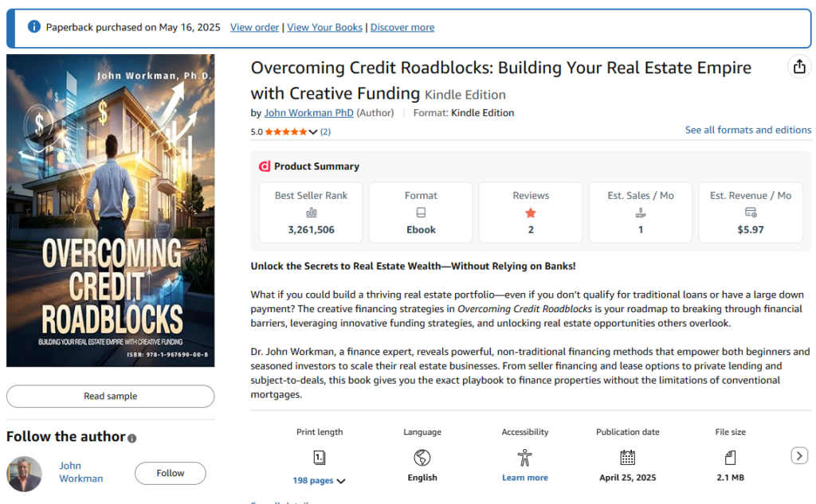
Task: Click the info icon in purchase banner
Action: click(x=33, y=27)
